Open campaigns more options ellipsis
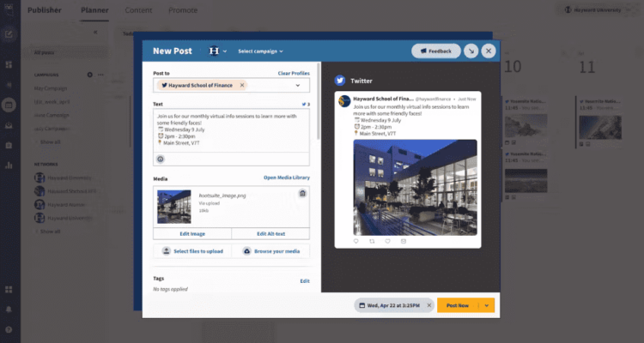This screenshot has height=343, width=644. pyautogui.click(x=100, y=75)
